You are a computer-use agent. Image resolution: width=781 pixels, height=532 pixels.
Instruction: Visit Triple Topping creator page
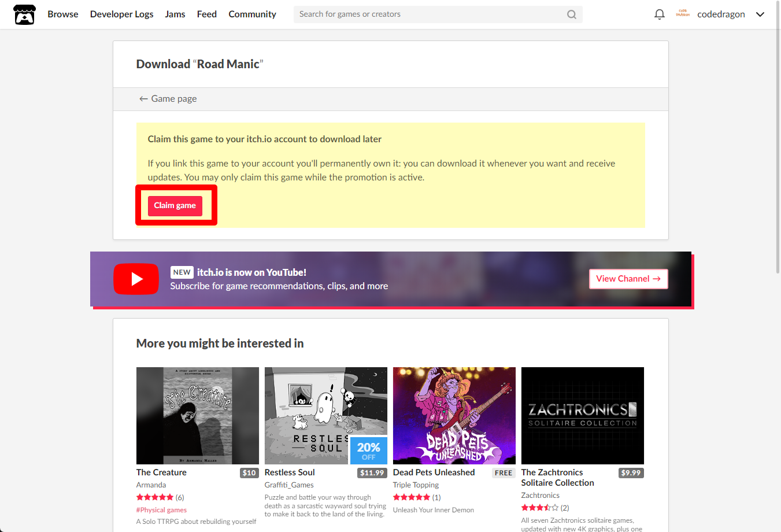[416, 485]
